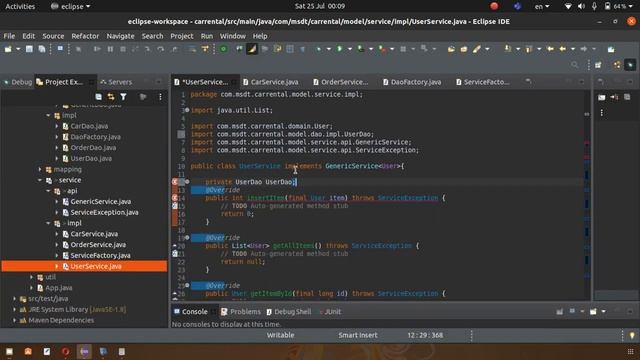Image resolution: width=640 pixels, height=360 pixels.
Task: Click the Step Into icon
Action: click(148, 49)
